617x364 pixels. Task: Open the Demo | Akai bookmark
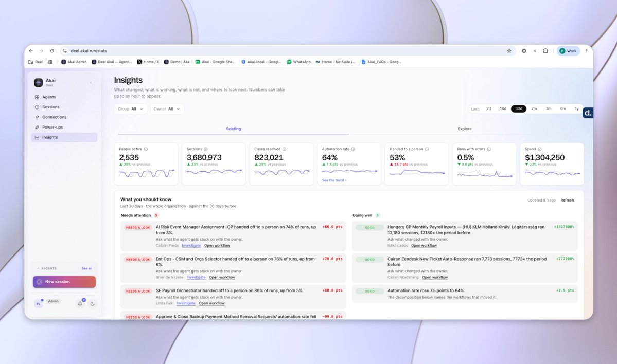coord(177,62)
